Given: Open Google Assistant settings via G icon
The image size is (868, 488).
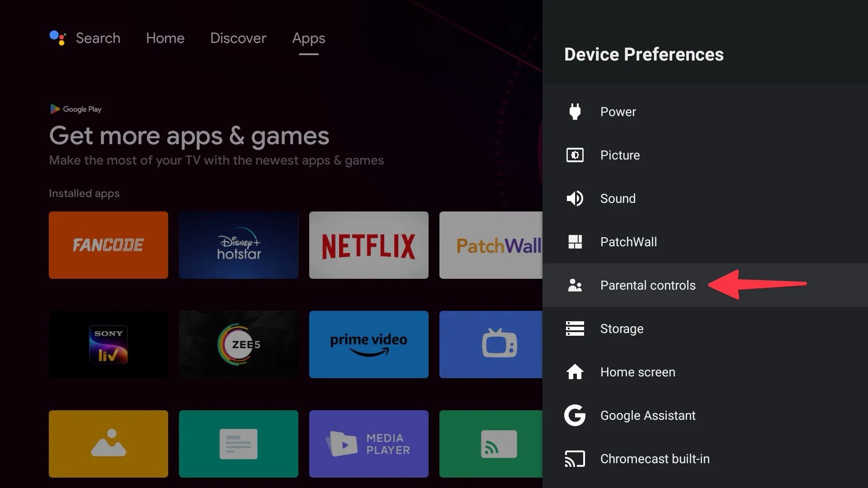Looking at the screenshot, I should [575, 415].
